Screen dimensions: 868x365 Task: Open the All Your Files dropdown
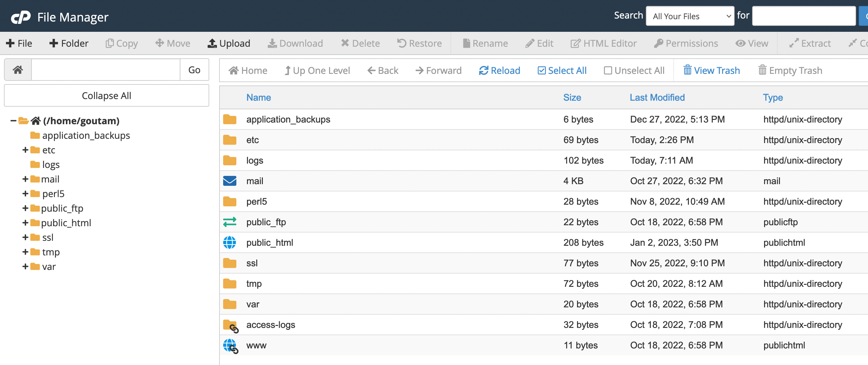(x=690, y=16)
